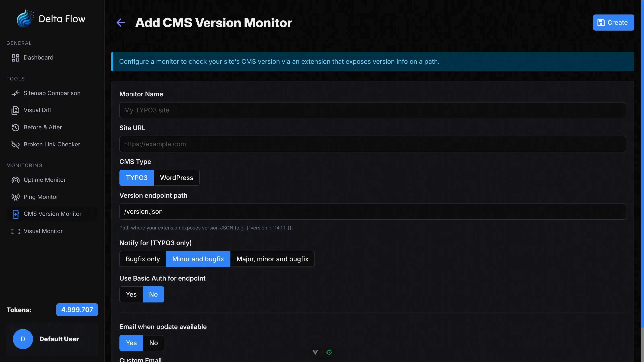Click the Vue devtools inspector target icon
Screen dimensions: 644x362
point(329,352)
